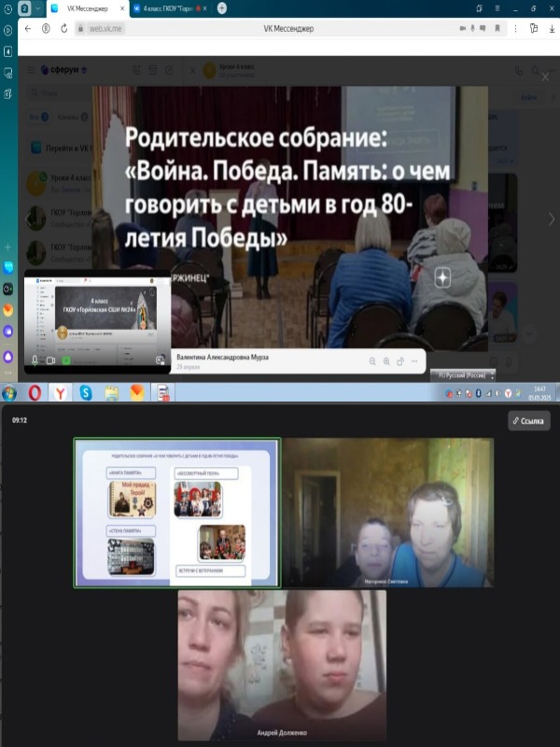Open Alice assistant purple icon in sidebar
This screenshot has height=747, width=560.
[8, 357]
